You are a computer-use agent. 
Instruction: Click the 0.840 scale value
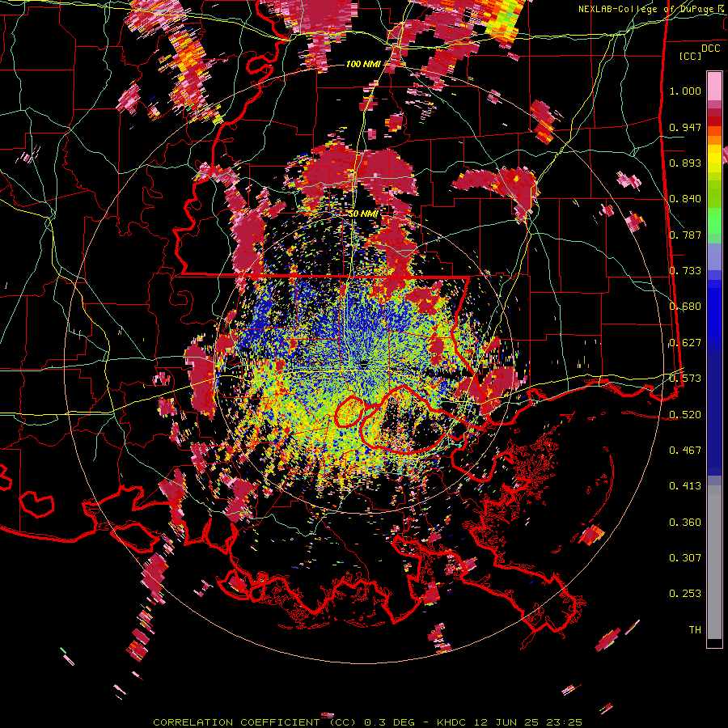(x=685, y=199)
